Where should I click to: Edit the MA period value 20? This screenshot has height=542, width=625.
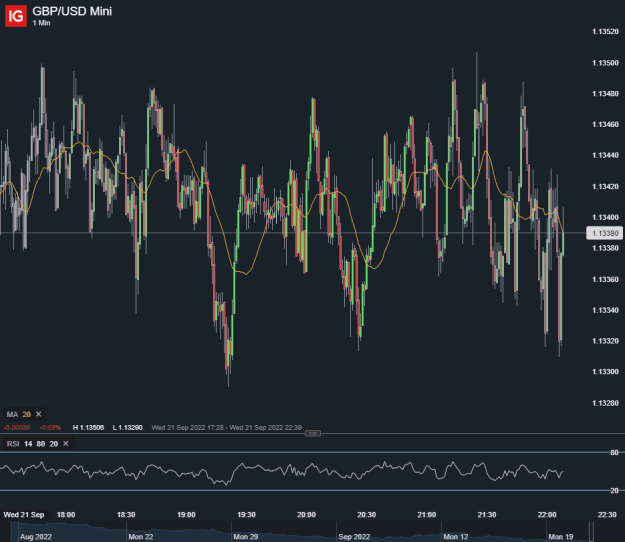pyautogui.click(x=27, y=414)
